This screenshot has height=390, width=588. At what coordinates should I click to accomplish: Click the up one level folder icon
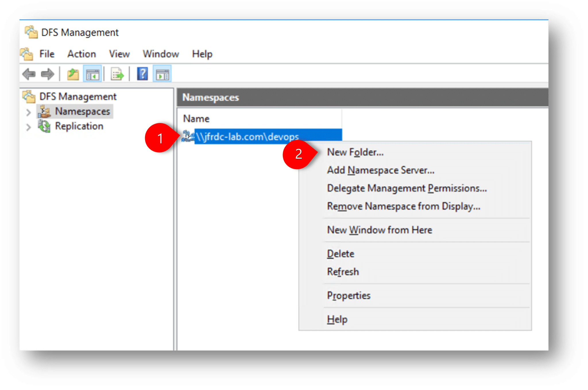coord(73,73)
